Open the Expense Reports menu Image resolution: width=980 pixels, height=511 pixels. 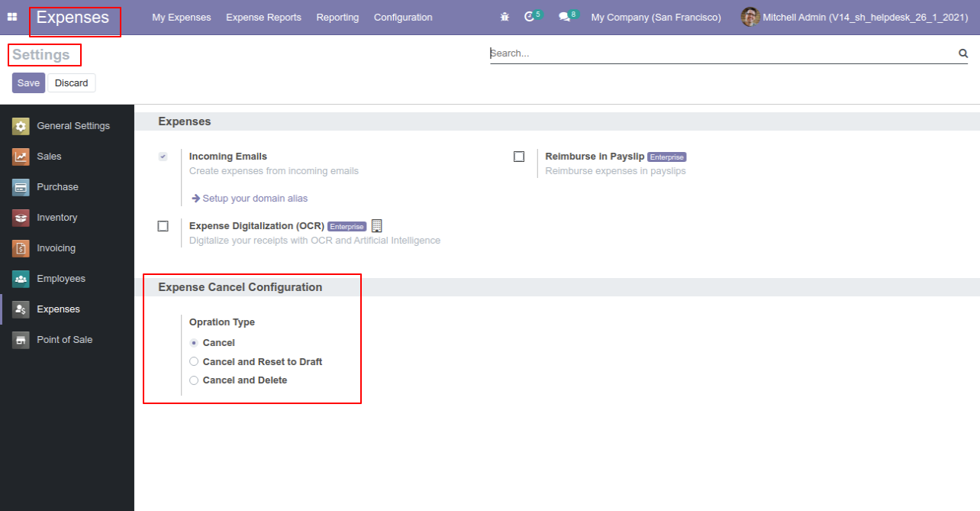coord(263,17)
